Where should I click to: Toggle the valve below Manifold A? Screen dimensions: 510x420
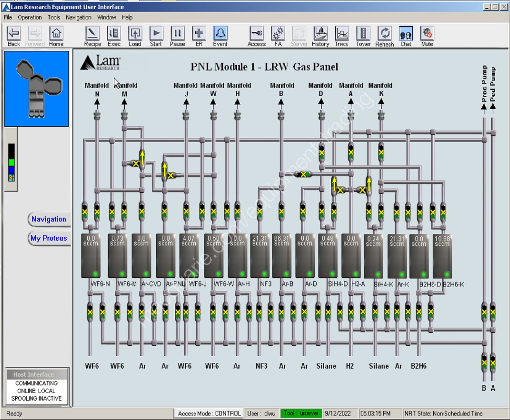pyautogui.click(x=351, y=153)
